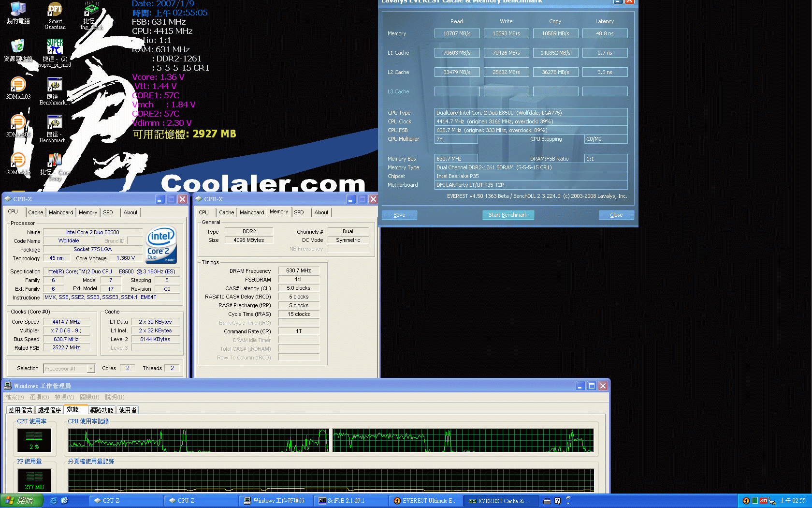Open the Processor selection dropdown in CPU-Z

point(91,369)
